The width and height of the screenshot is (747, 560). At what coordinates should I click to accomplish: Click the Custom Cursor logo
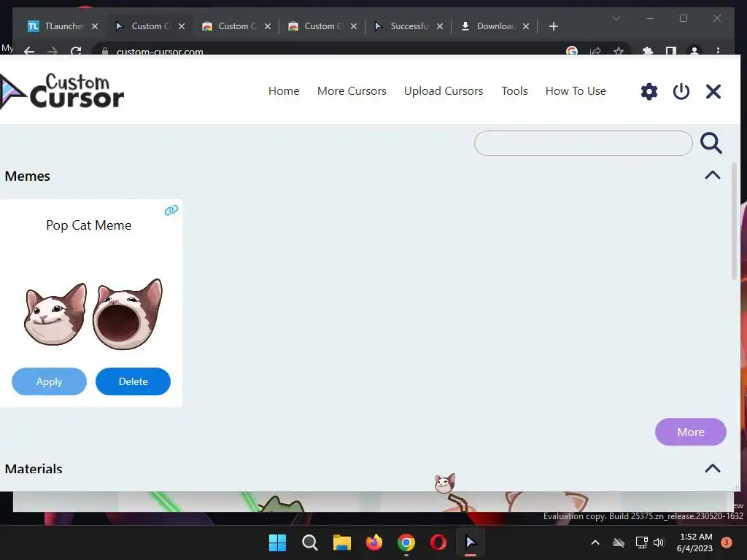62,91
